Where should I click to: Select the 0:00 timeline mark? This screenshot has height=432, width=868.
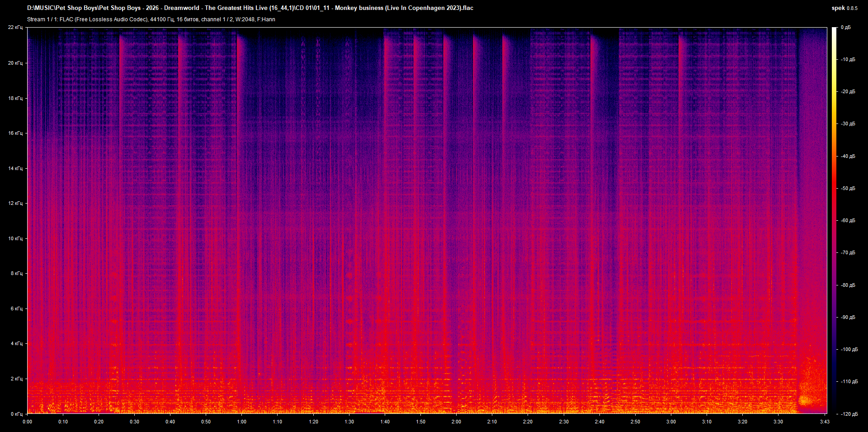[x=27, y=422]
